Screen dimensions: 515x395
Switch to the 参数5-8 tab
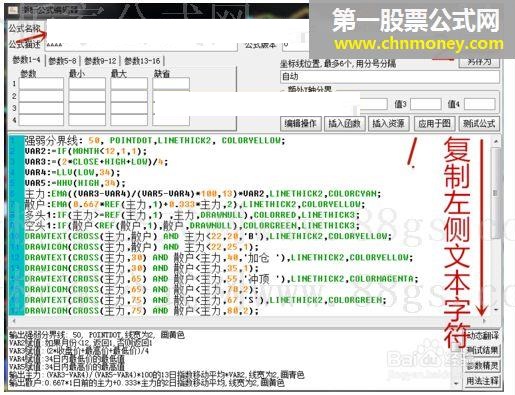[x=62, y=61]
